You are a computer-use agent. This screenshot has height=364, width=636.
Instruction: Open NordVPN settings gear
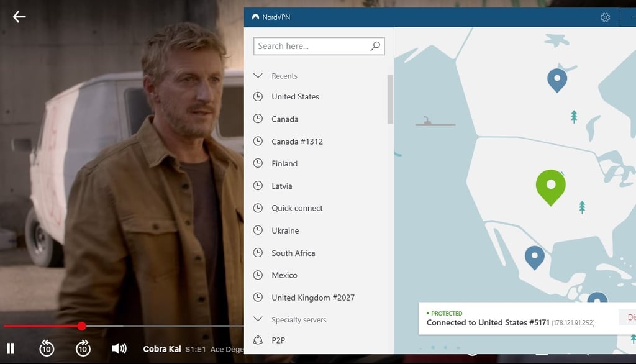605,17
